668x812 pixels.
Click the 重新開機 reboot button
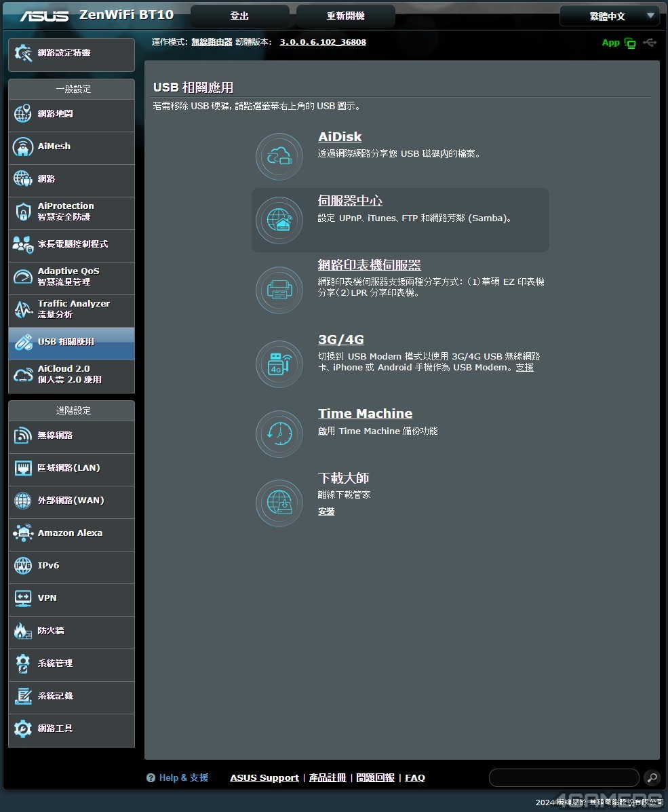coord(345,16)
